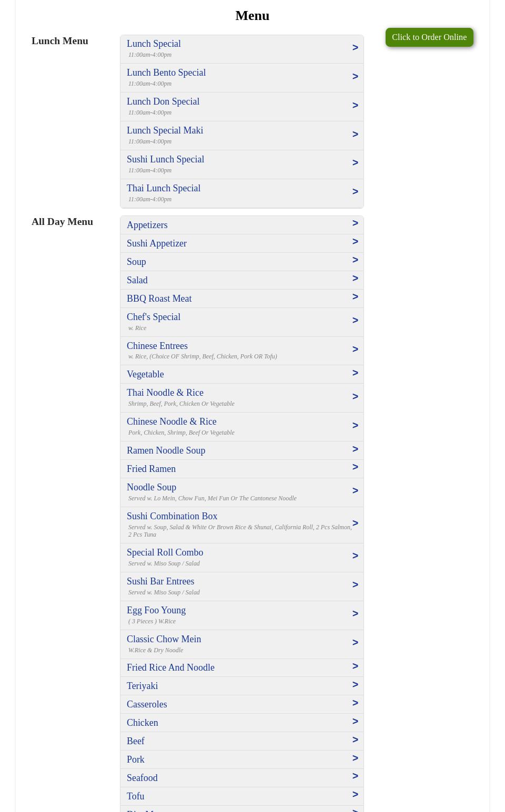Screen dimensions: 505x812
Task: Click the Salad row arrow icon
Action: [x=355, y=279]
